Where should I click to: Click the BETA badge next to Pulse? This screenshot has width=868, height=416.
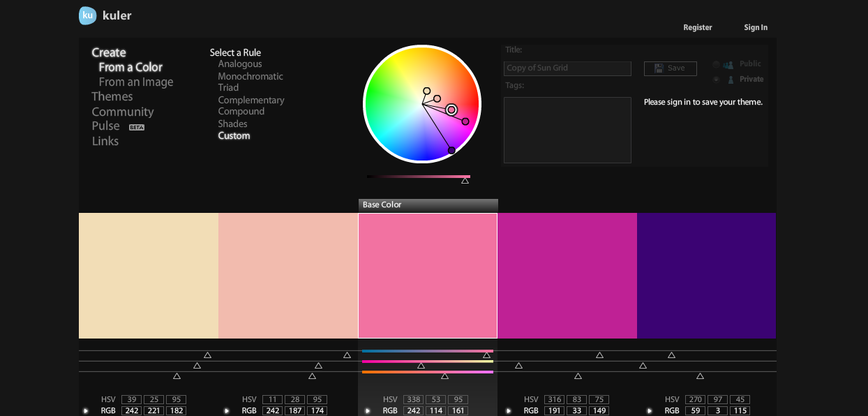tap(137, 128)
